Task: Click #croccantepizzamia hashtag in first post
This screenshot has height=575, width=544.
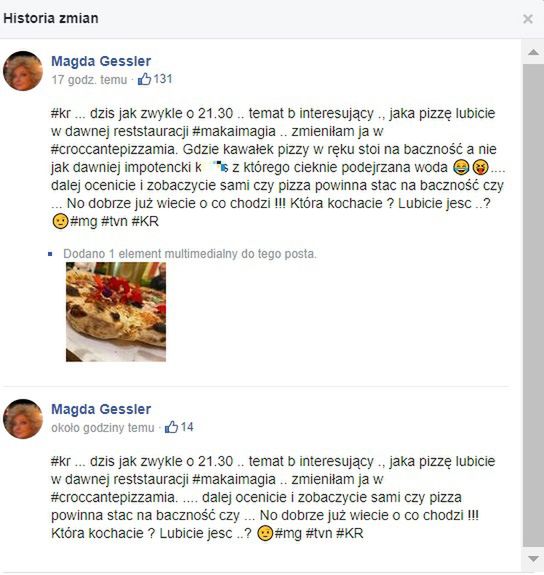Action: tap(114, 149)
